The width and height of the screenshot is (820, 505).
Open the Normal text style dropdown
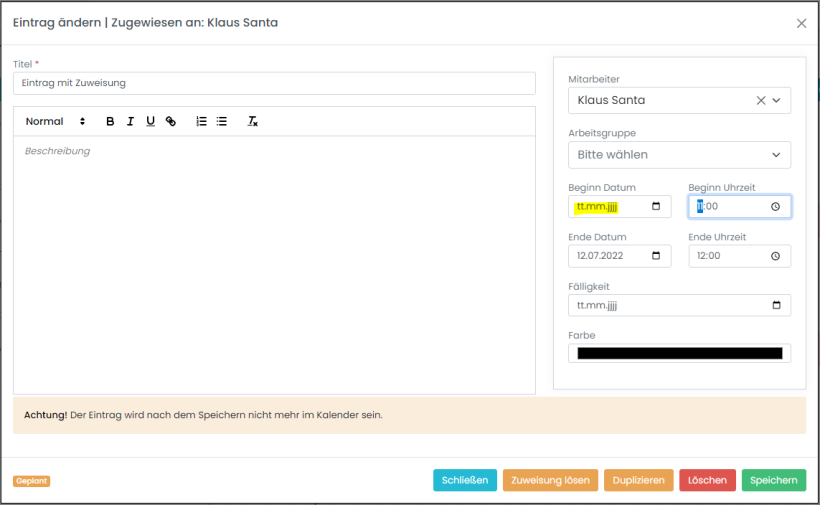point(56,122)
